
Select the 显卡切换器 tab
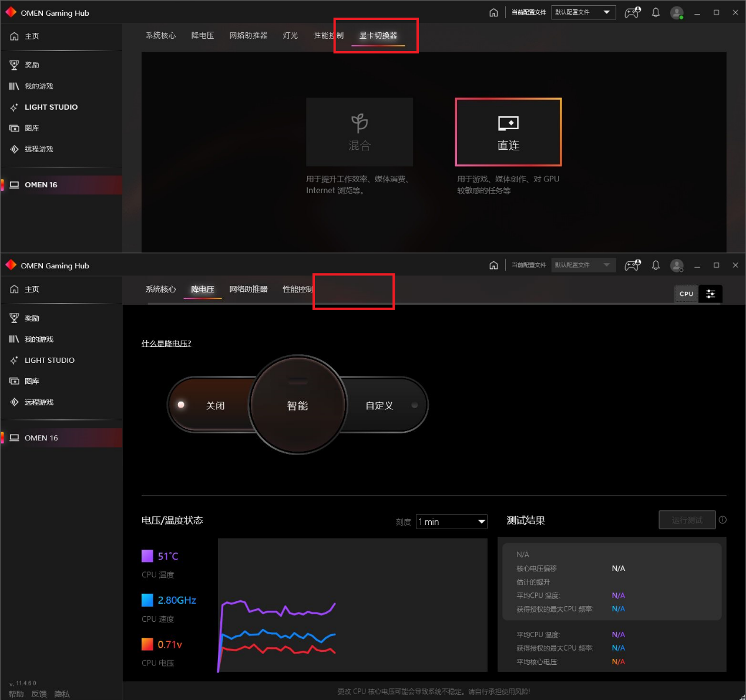point(378,36)
